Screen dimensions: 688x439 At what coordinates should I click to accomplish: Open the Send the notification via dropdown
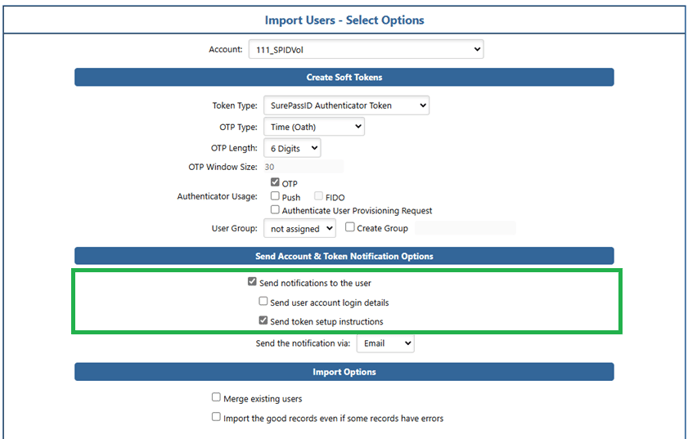pyautogui.click(x=385, y=343)
